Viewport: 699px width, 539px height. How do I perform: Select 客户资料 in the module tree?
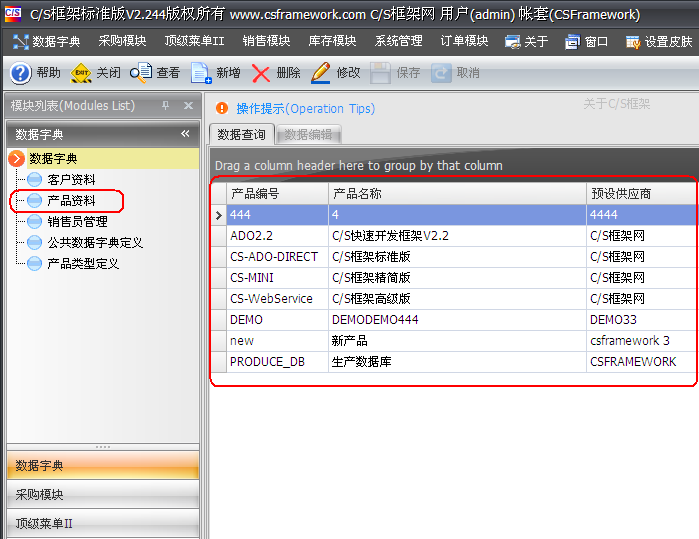click(x=71, y=180)
